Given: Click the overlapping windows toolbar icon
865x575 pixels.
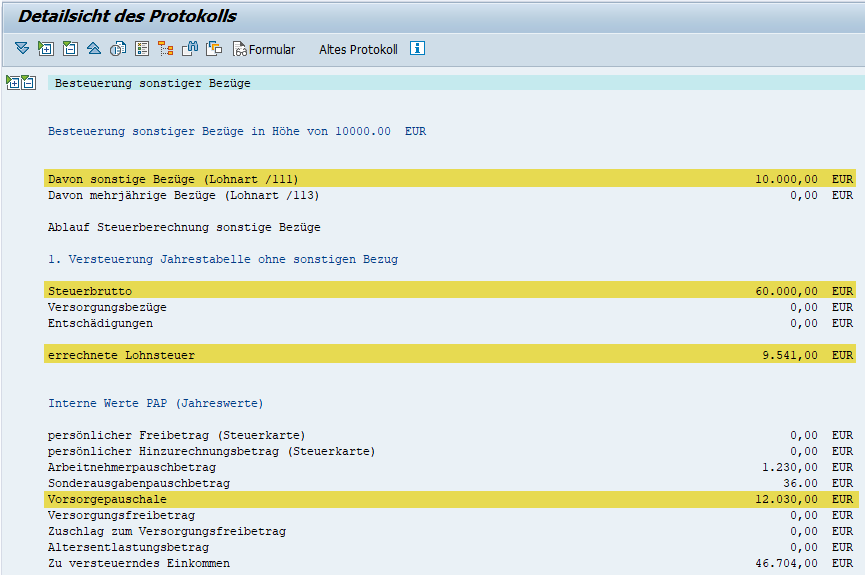Looking at the screenshot, I should coord(214,49).
